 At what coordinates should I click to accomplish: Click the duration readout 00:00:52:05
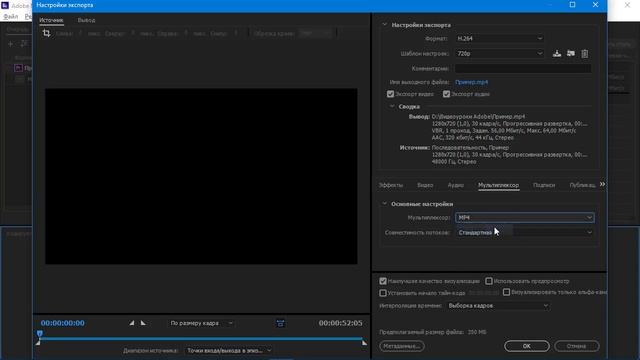340,323
